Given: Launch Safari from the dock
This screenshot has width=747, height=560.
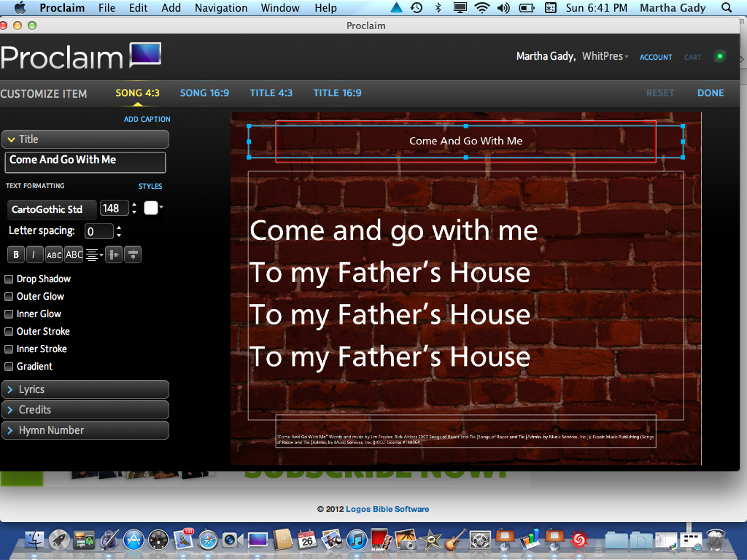Looking at the screenshot, I should (208, 540).
